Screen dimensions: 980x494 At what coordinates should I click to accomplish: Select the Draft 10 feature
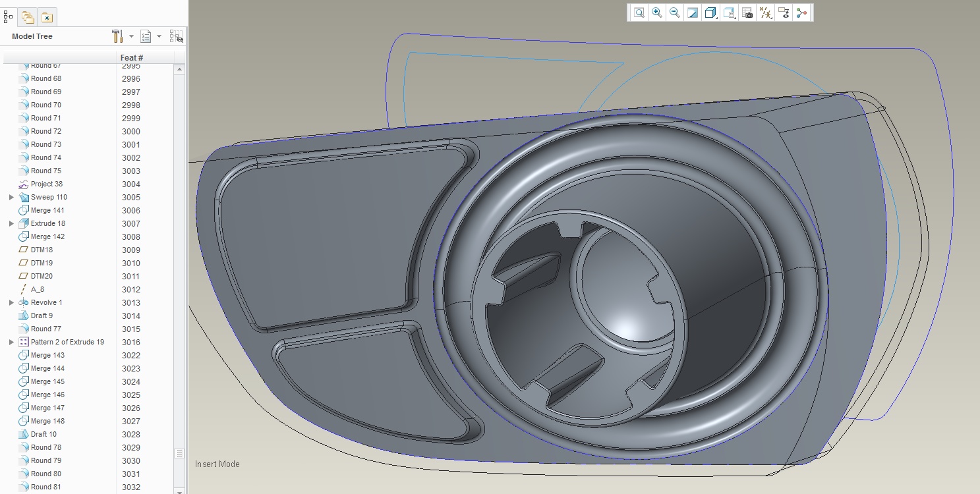pyautogui.click(x=43, y=434)
